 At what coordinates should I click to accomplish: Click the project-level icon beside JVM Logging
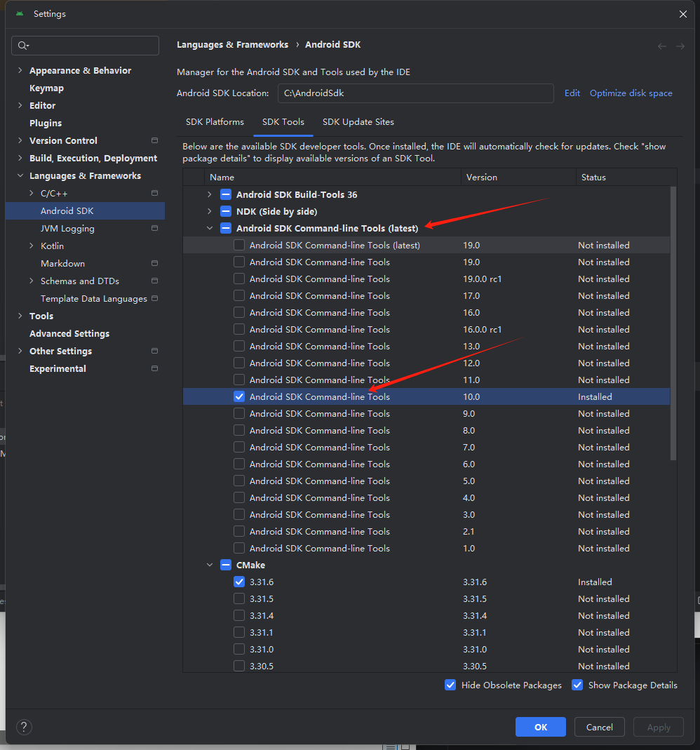pos(154,229)
